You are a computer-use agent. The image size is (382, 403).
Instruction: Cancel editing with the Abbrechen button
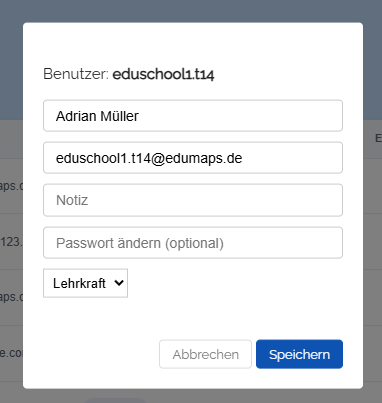(x=205, y=354)
